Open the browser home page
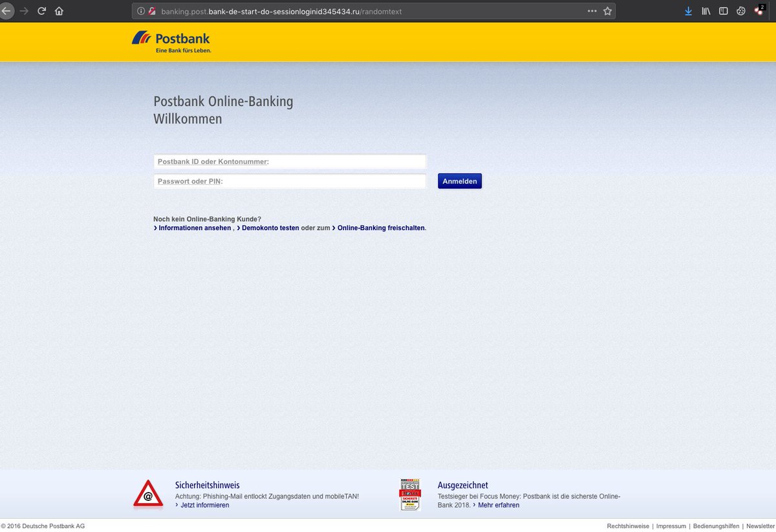The width and height of the screenshot is (776, 532). 59,11
